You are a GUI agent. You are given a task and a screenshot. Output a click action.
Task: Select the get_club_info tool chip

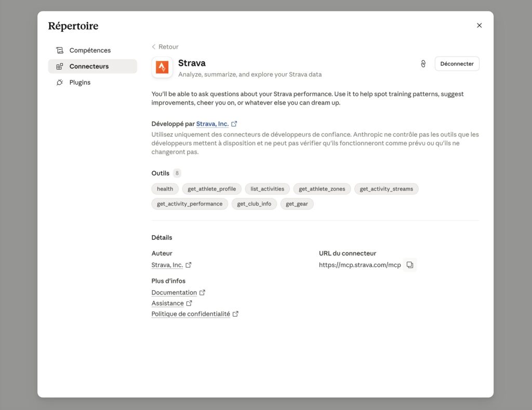click(254, 203)
